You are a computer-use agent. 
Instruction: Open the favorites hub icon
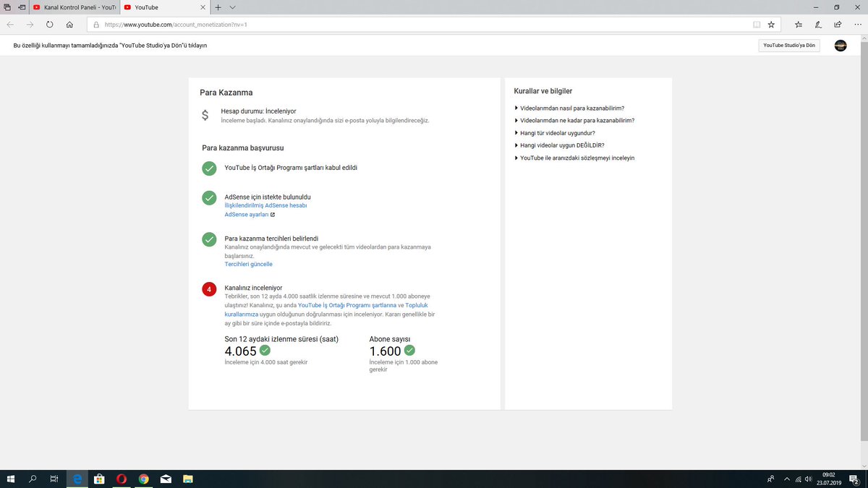pos(799,24)
